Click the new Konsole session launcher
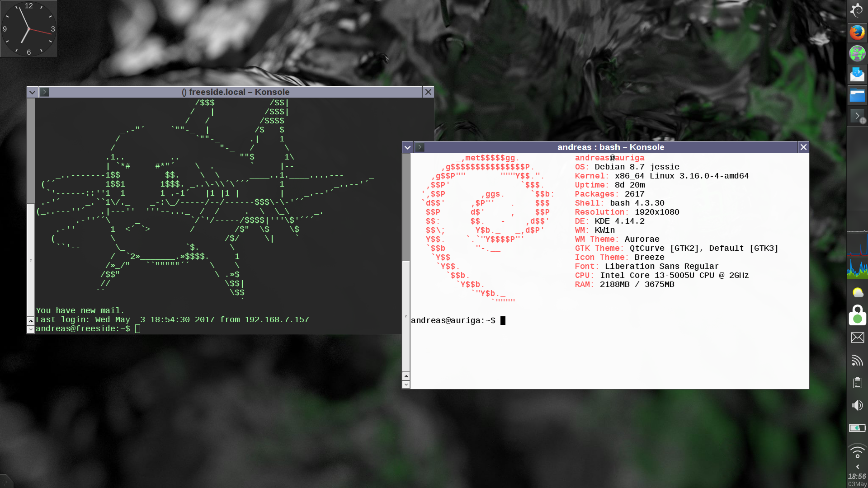This screenshot has height=488, width=868. (857, 117)
